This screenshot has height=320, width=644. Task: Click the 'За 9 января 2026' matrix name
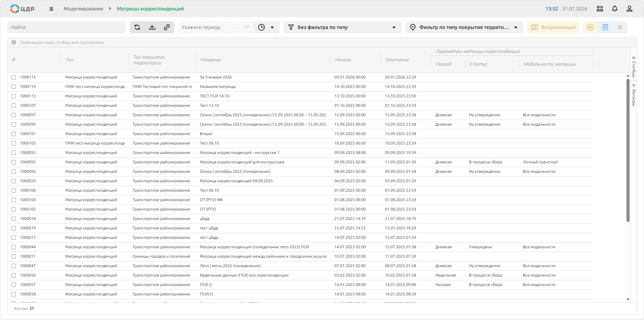point(216,77)
